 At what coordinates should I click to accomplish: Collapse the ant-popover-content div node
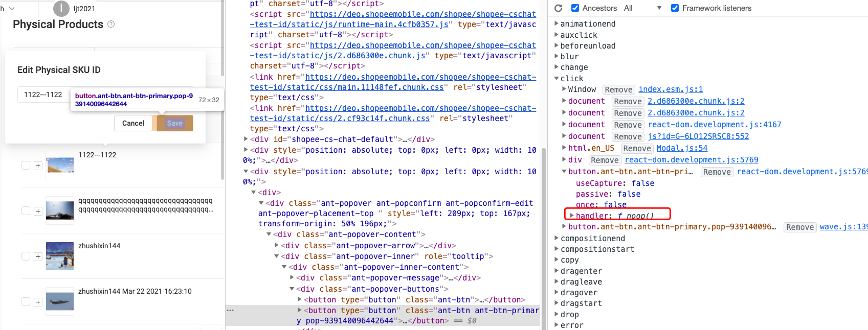pyautogui.click(x=269, y=234)
